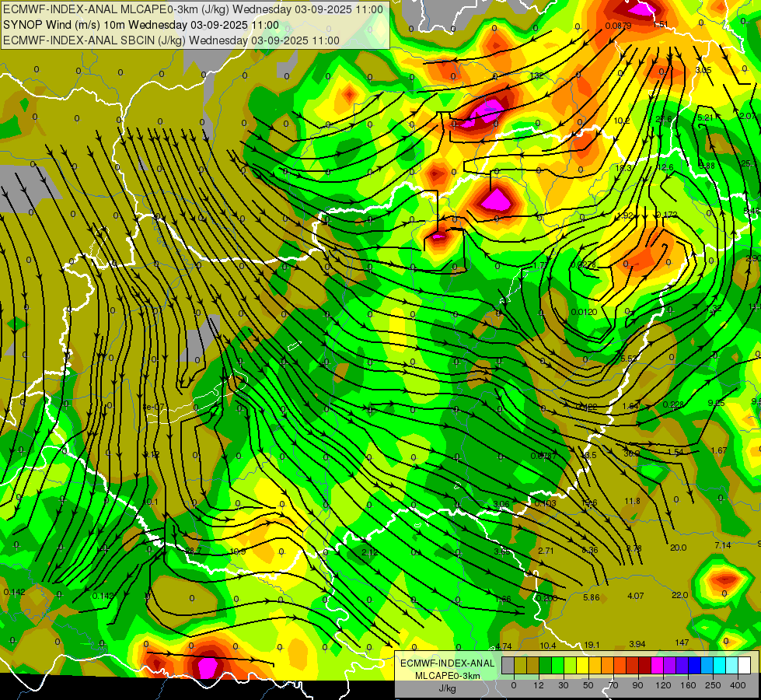Click the map value 1.67
Viewport: 761px width, 700px height.
pos(718,450)
